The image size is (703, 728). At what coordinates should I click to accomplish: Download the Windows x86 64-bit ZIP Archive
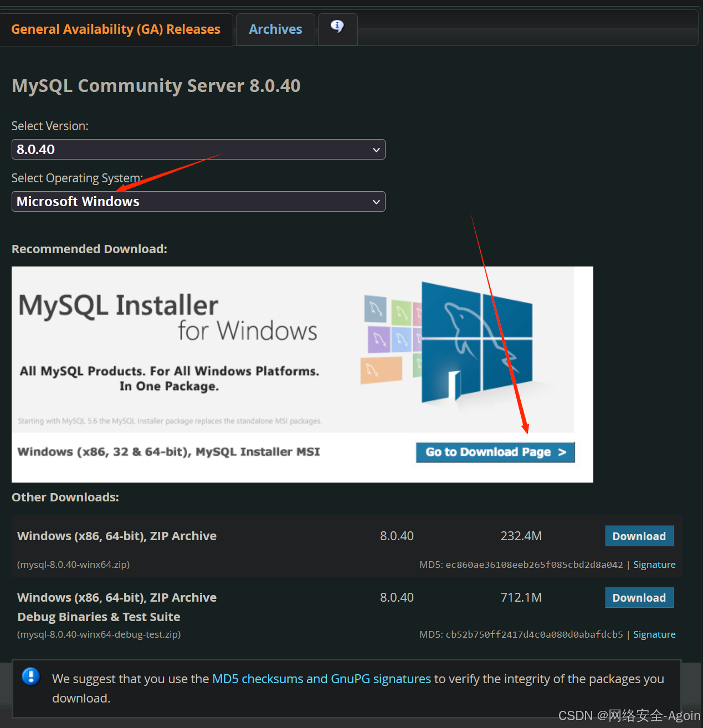pyautogui.click(x=639, y=536)
